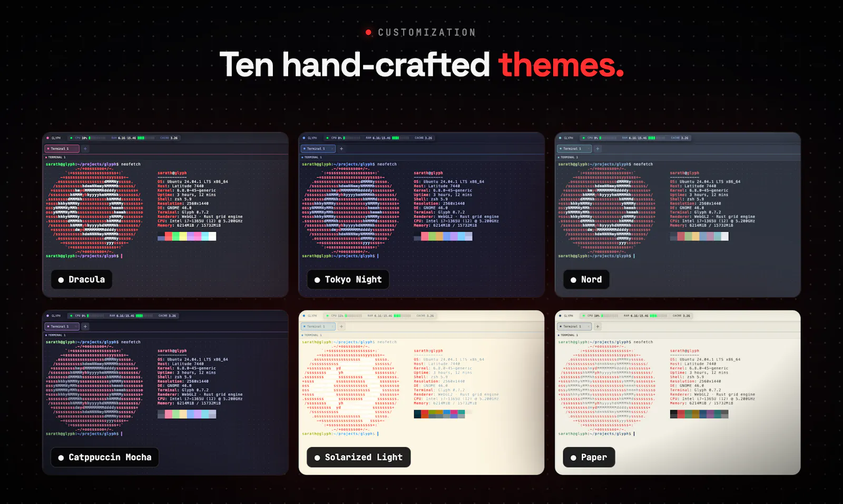Screen dimensions: 843x504
Task: Click the GLYPH logo in the Catppuccin Mocha preview
Action: tap(54, 316)
